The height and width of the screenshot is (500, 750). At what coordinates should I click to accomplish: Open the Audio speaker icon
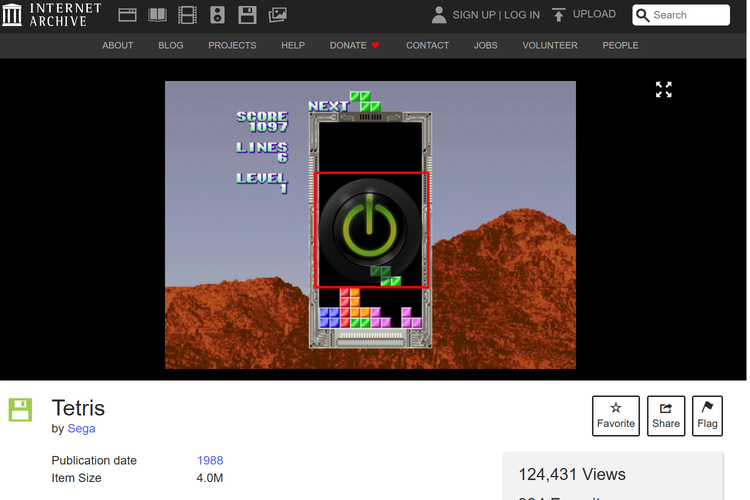(x=217, y=15)
